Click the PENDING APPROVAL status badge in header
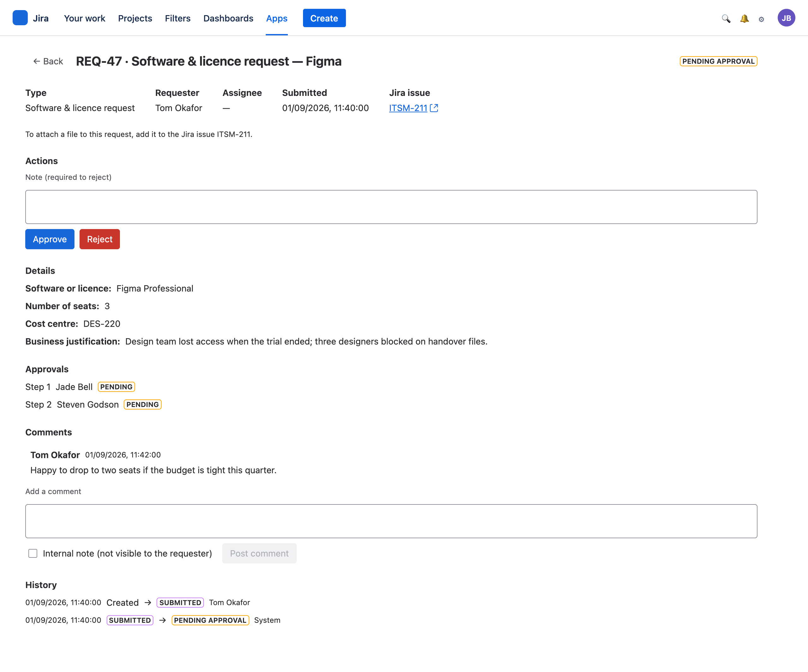The width and height of the screenshot is (808, 672). coord(718,61)
